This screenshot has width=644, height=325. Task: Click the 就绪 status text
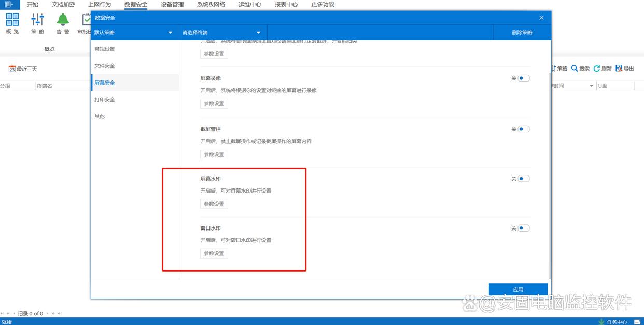[x=7, y=322]
